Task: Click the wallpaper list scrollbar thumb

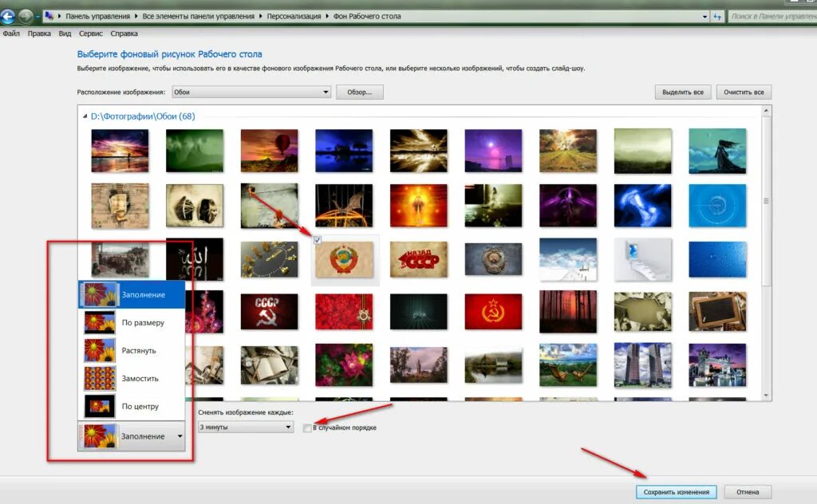Action: click(x=766, y=200)
